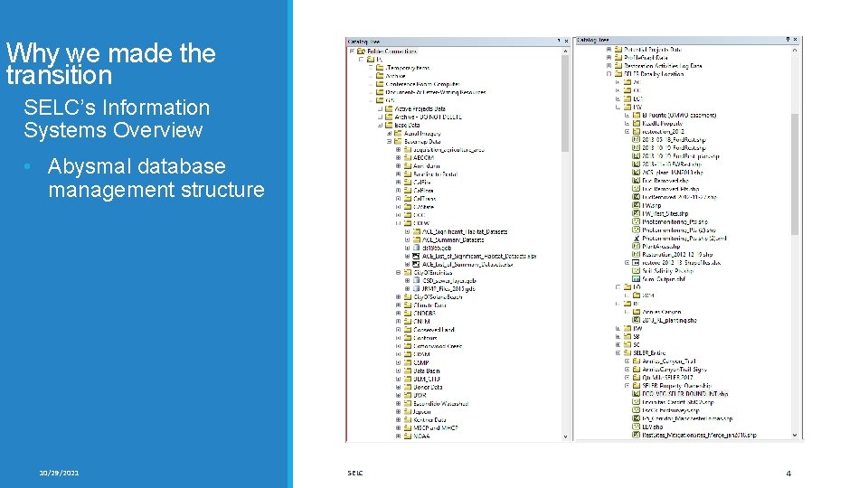Expand the NOAA folder

[x=398, y=436]
